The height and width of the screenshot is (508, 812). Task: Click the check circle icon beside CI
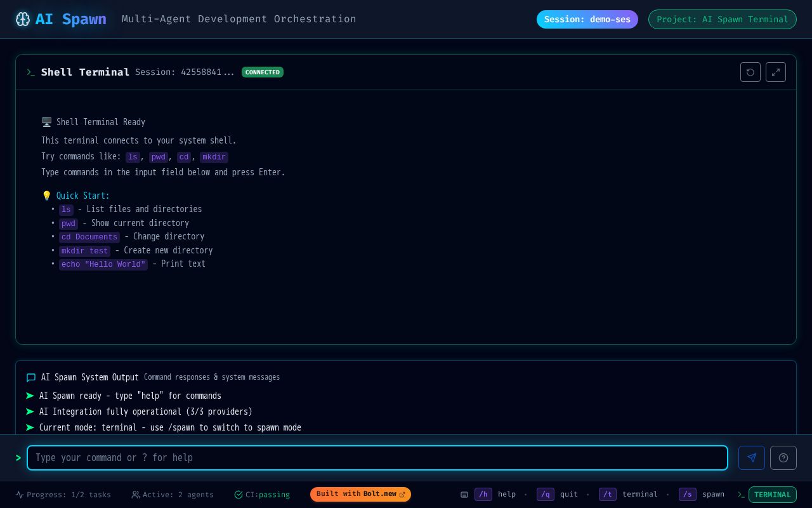[239, 495]
